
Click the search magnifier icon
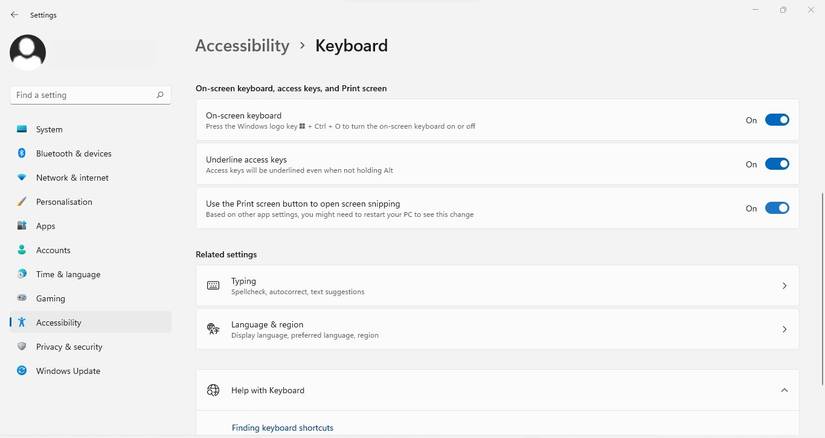pos(160,95)
